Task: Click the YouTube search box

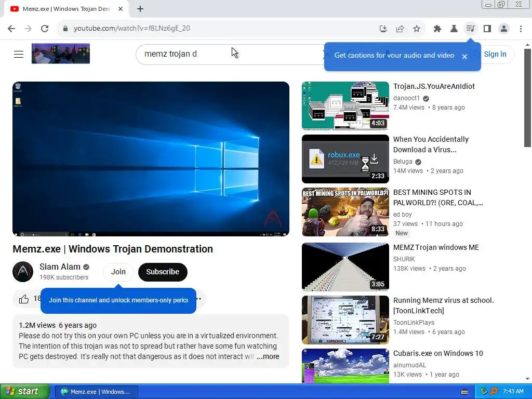Action: (231, 54)
